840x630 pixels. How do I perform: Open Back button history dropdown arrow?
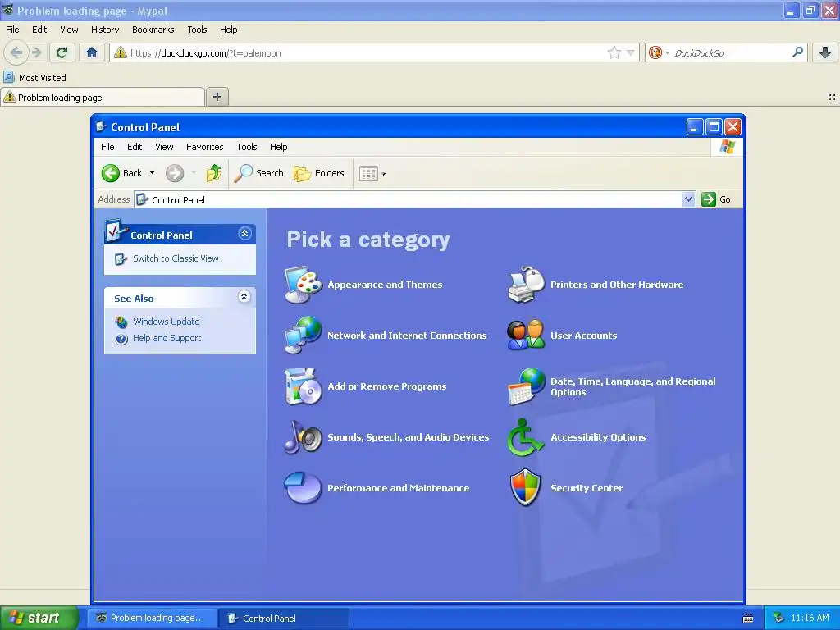pos(152,173)
